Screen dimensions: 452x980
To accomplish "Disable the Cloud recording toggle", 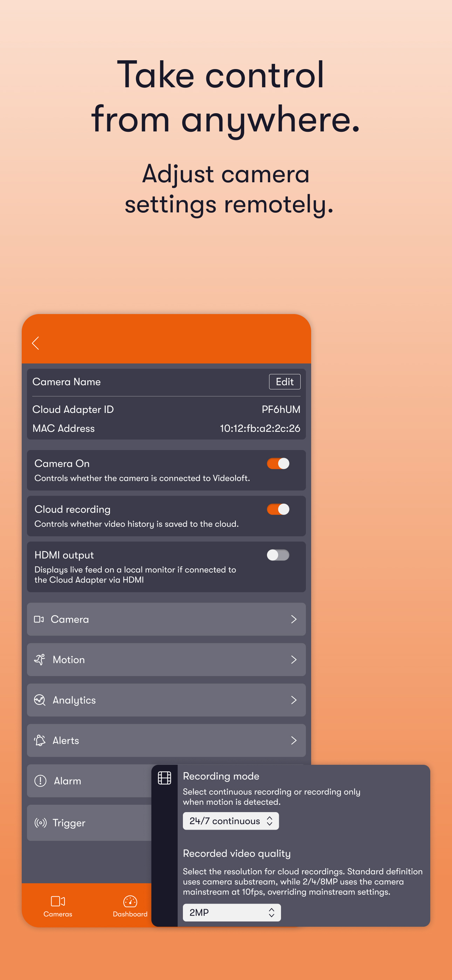I will (x=278, y=509).
